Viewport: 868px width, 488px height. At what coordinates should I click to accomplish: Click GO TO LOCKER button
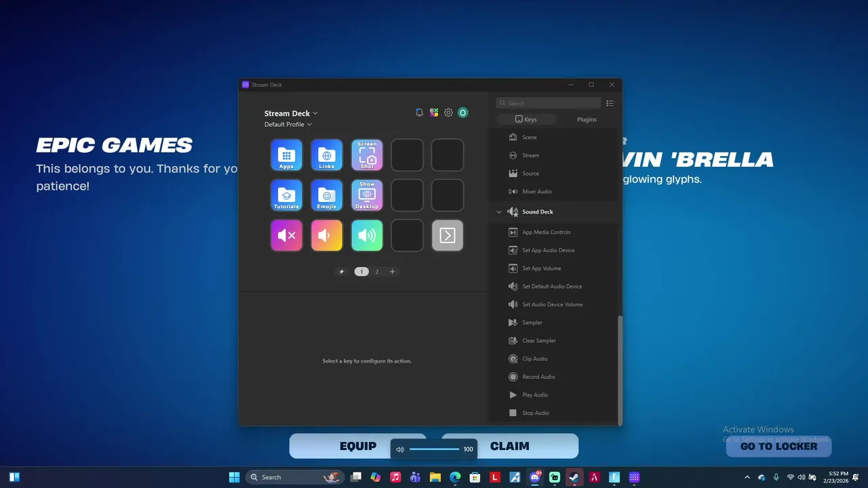click(778, 446)
